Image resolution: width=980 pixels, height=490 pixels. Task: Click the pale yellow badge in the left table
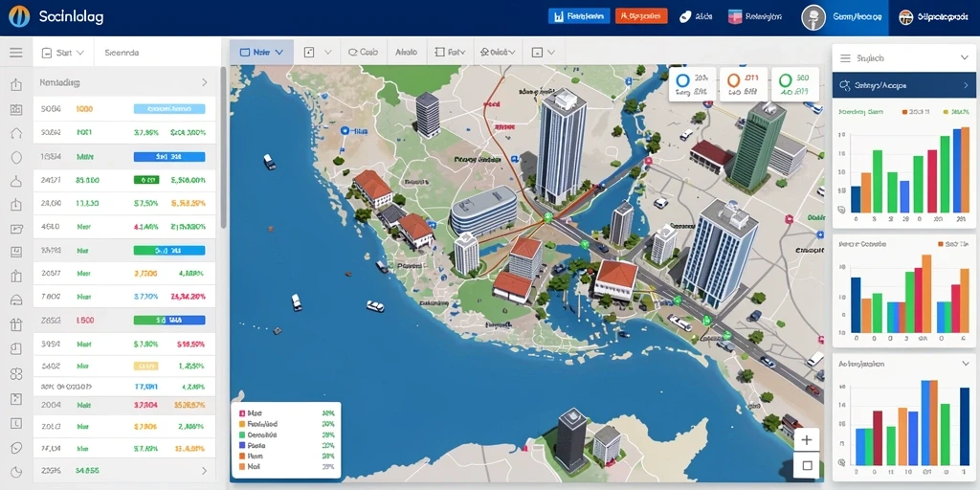146,367
